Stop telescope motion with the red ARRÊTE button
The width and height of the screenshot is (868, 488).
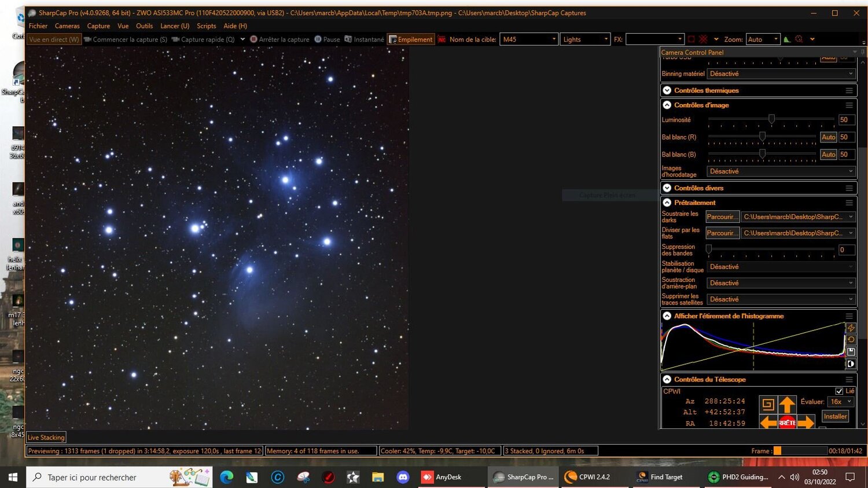click(x=787, y=423)
